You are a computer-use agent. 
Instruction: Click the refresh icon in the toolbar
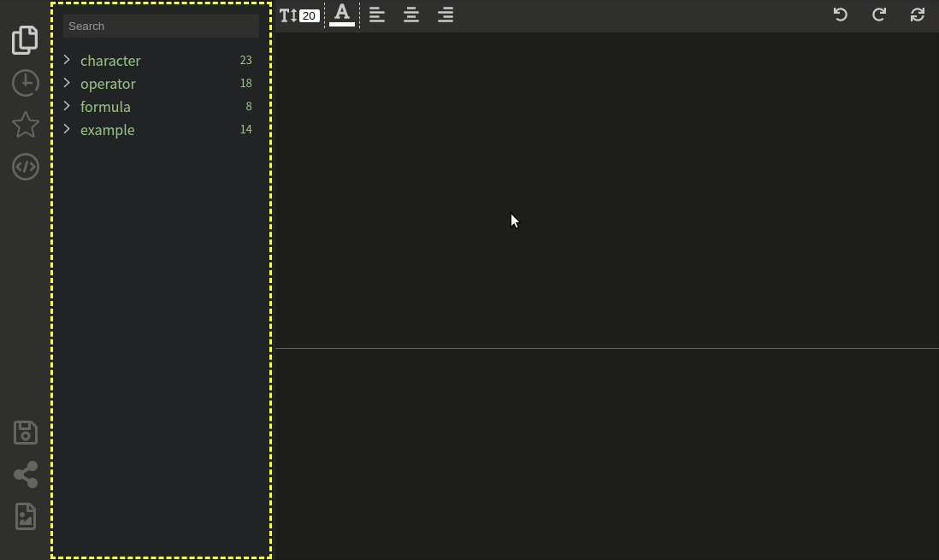[917, 15]
